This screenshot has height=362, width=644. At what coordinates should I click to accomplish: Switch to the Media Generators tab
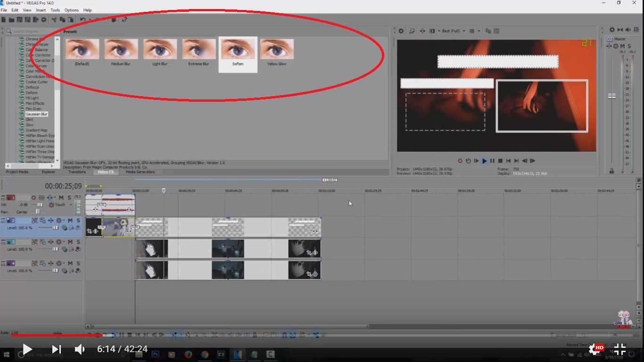pos(140,172)
